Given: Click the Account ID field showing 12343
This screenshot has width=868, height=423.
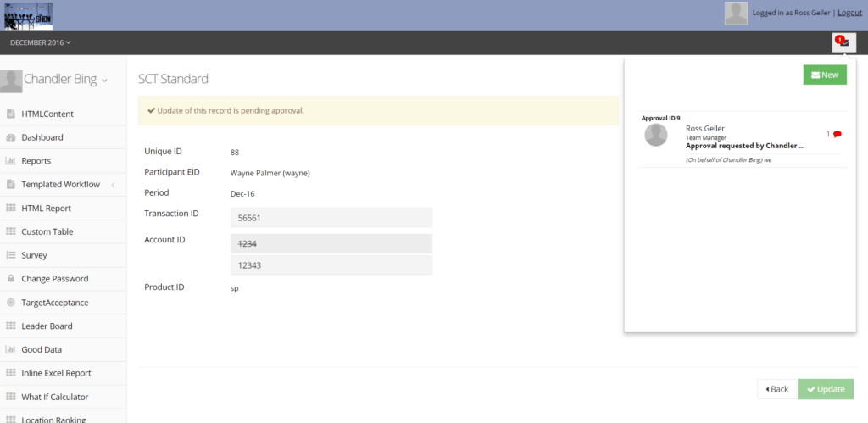Looking at the screenshot, I should (x=331, y=265).
